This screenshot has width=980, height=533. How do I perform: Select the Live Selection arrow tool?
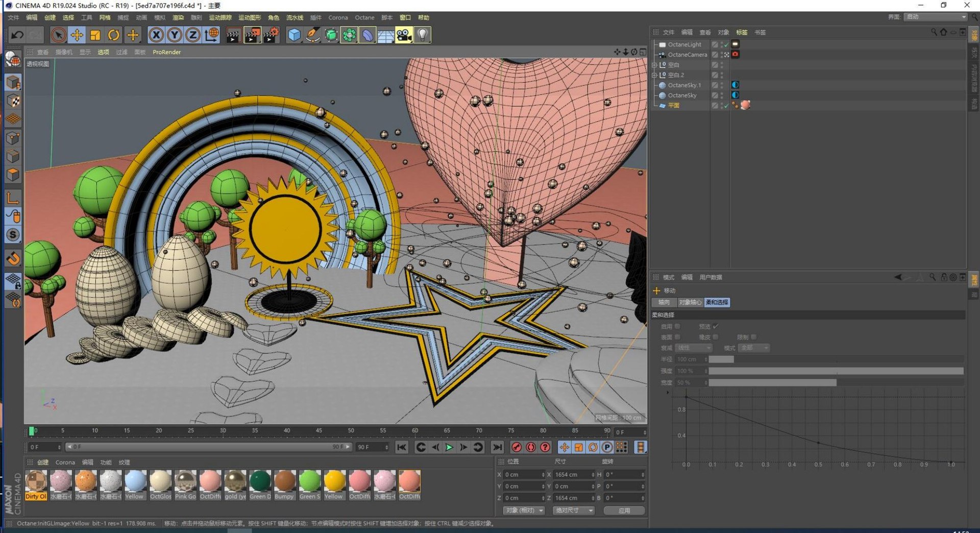click(x=58, y=35)
